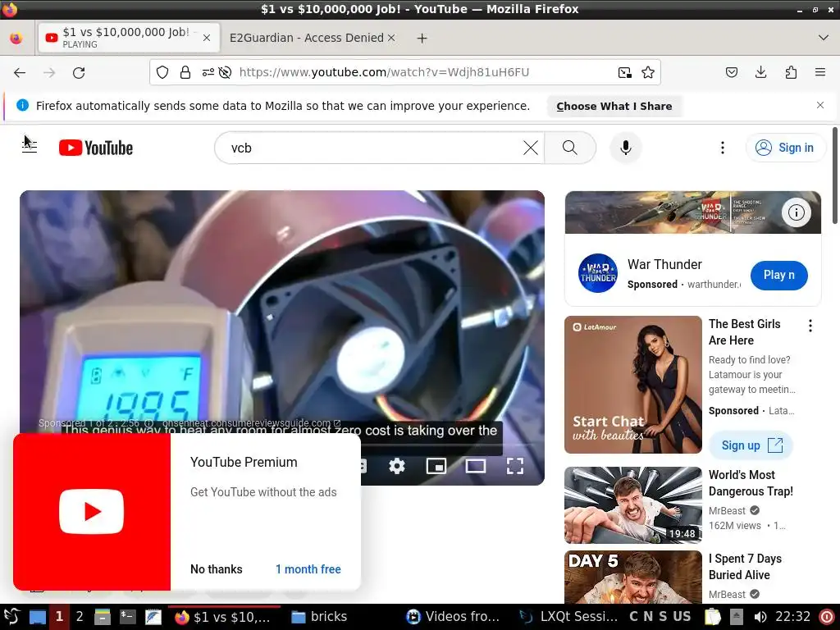Image resolution: width=840 pixels, height=630 pixels.
Task: View site security via padlock icon
Action: 185,72
